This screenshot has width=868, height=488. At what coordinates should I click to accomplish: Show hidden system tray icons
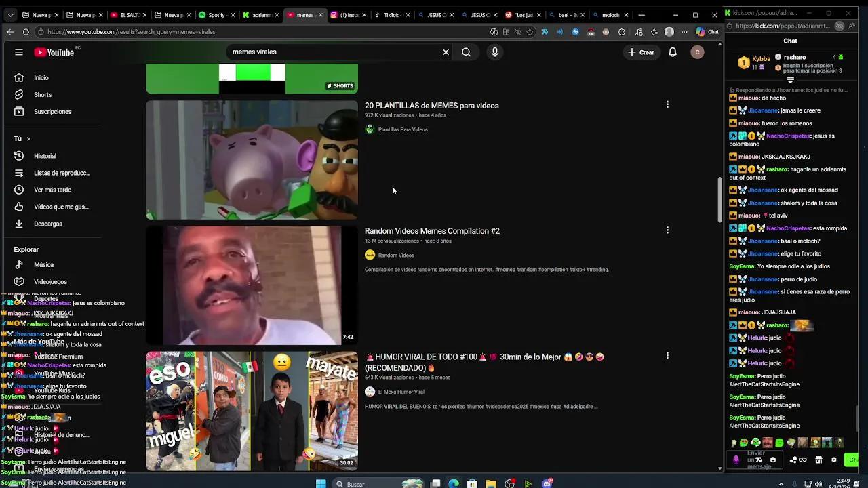[781, 483]
